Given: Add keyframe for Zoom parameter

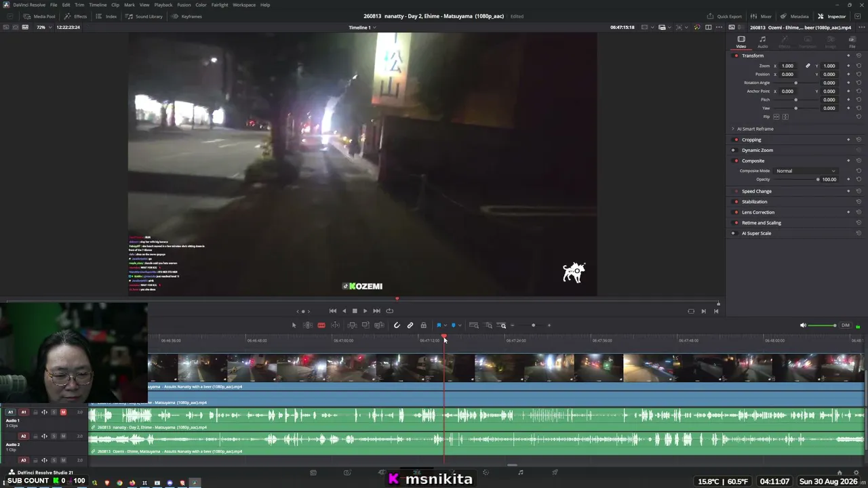Looking at the screenshot, I should click(848, 66).
